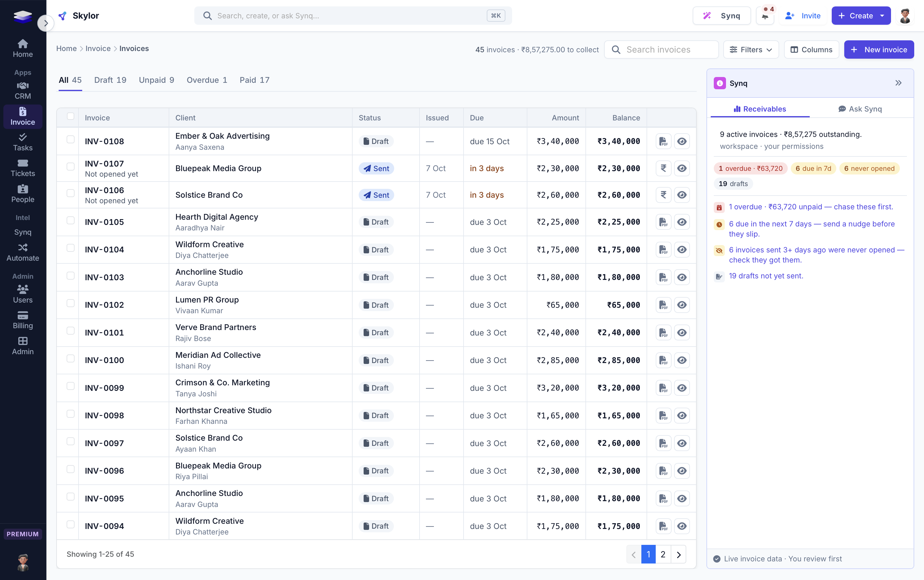Image resolution: width=924 pixels, height=580 pixels.
Task: Click '1 overdue · ₹63,720 unpaid' link
Action: pyautogui.click(x=811, y=207)
